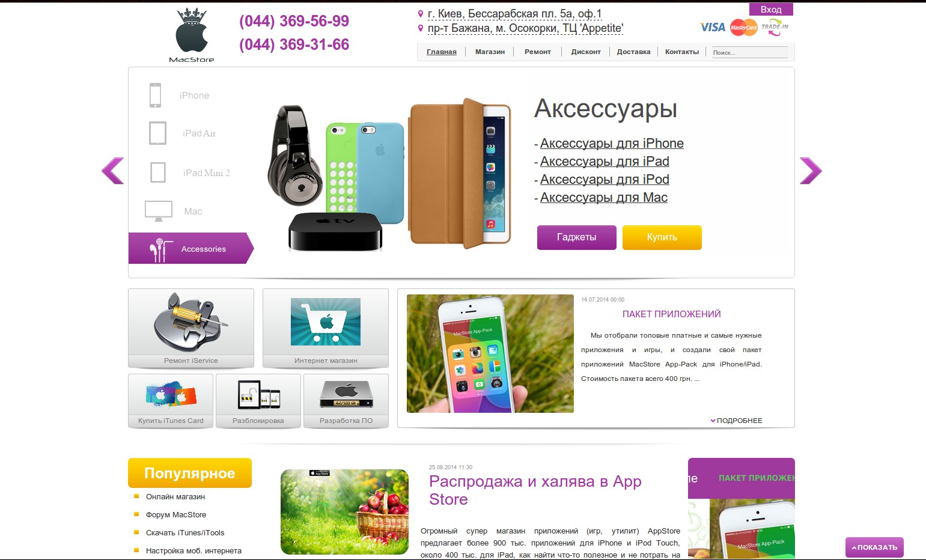Focus the Поиск search field
Viewport: 926px width, 560px height.
[750, 52]
